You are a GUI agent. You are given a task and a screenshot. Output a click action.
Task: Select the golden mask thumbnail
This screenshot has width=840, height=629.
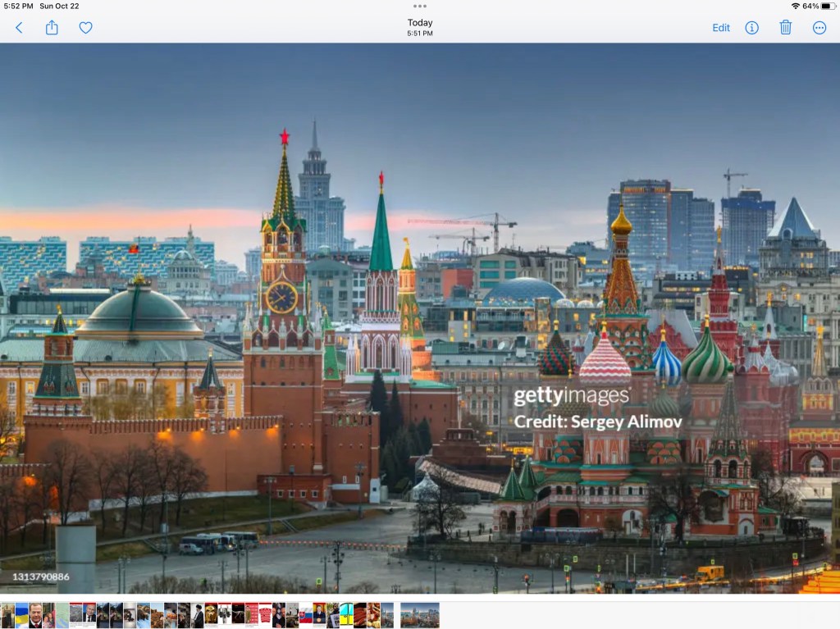[211, 615]
